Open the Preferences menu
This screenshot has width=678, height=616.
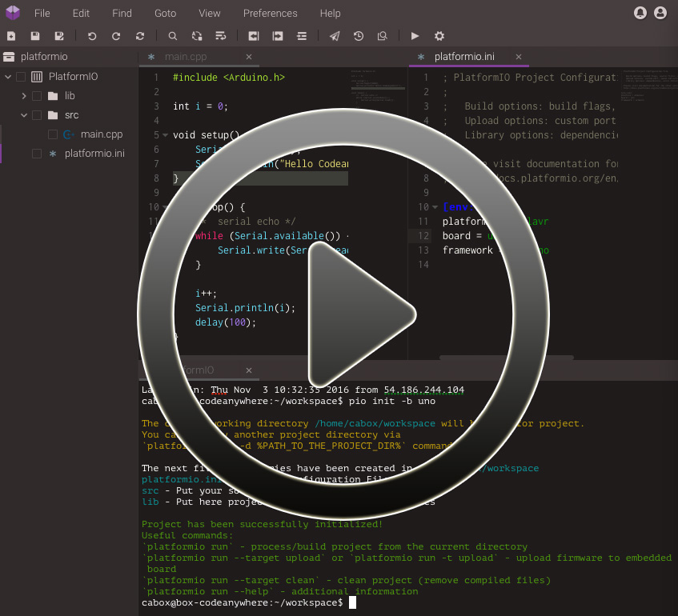(x=270, y=14)
